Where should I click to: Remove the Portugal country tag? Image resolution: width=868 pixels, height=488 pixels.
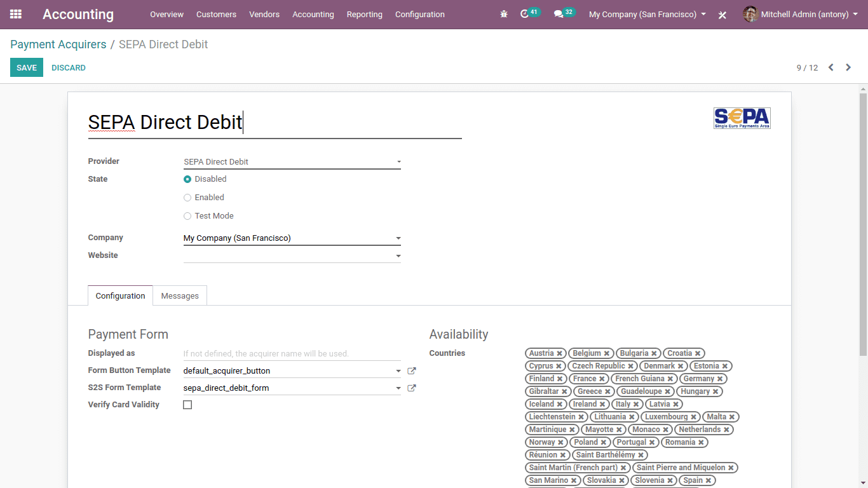651,442
